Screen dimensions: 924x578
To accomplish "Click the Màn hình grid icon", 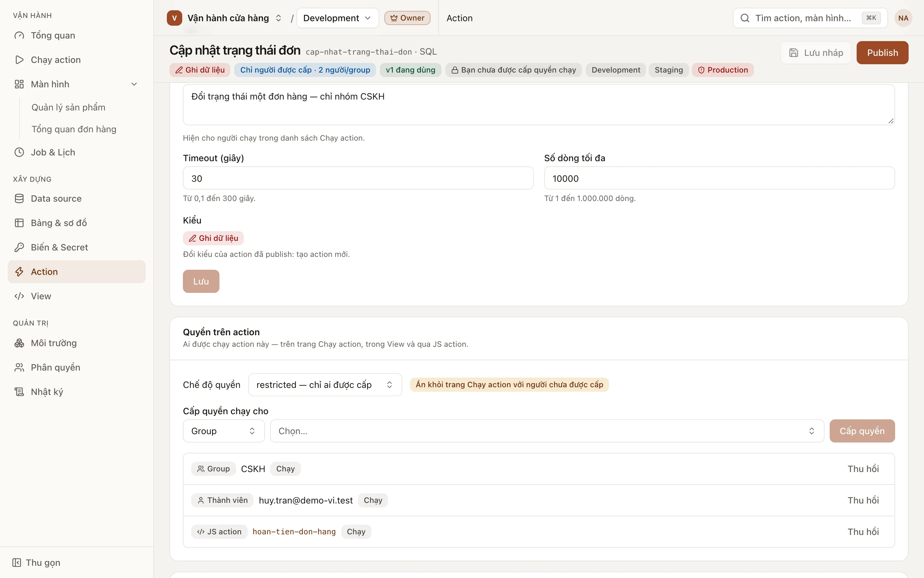I will 19,84.
